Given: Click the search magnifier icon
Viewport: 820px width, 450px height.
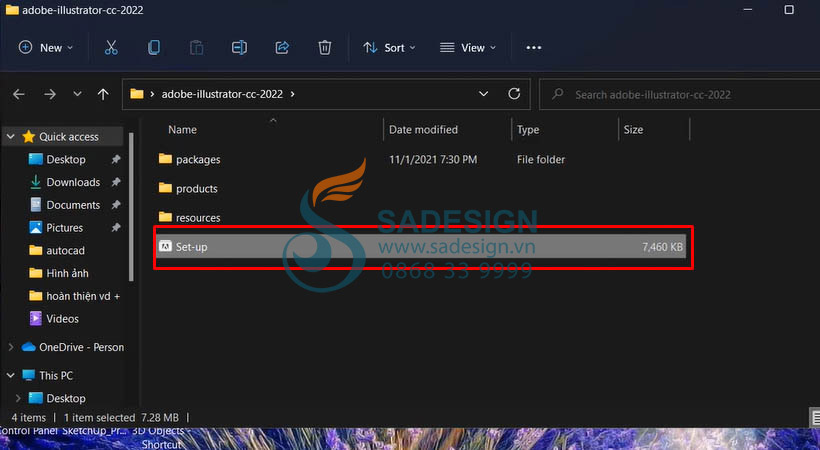Looking at the screenshot, I should (x=557, y=94).
